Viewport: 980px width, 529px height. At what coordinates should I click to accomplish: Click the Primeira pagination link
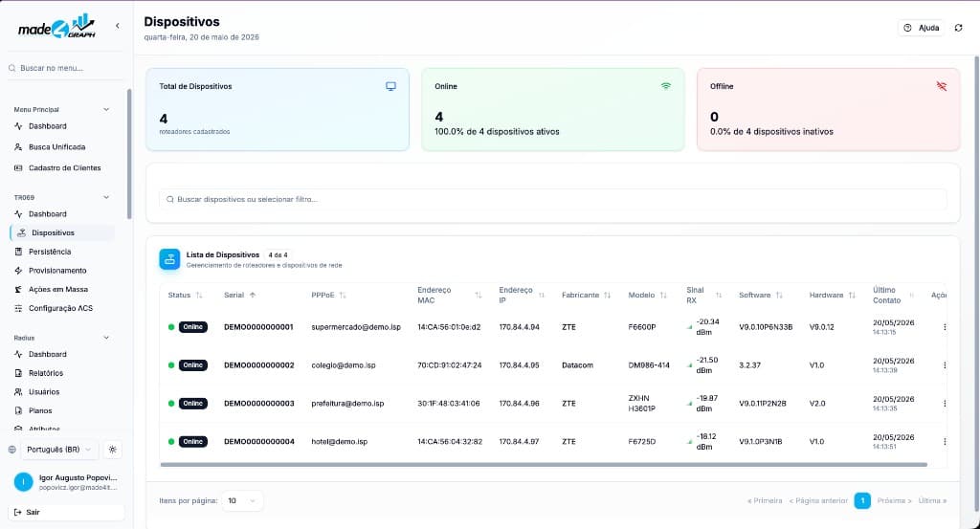765,500
